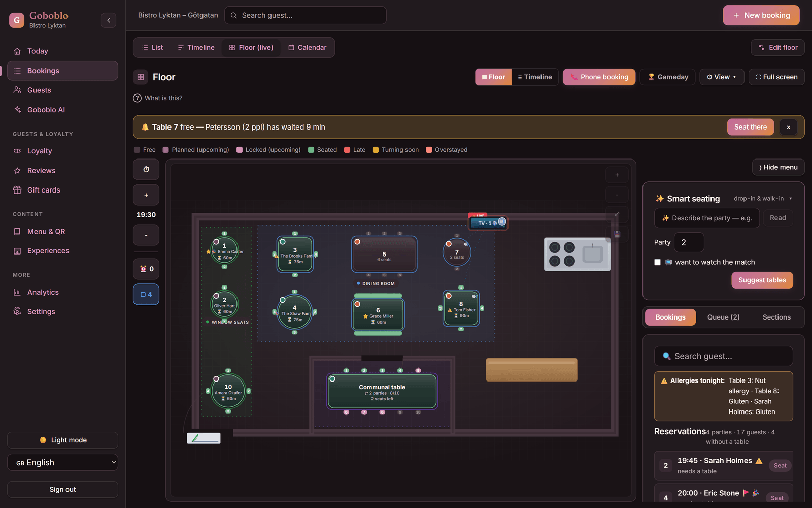
Task: Toggle Full screen view
Action: (776, 77)
